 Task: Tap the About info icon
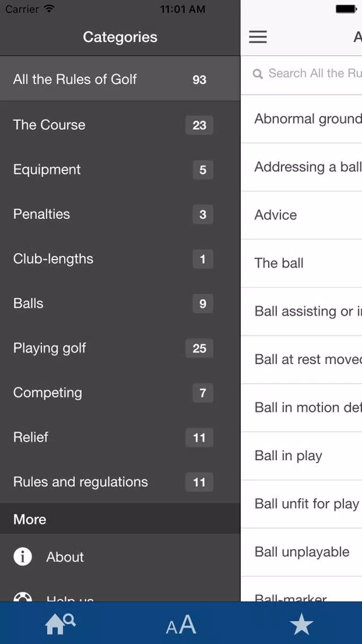(x=23, y=557)
